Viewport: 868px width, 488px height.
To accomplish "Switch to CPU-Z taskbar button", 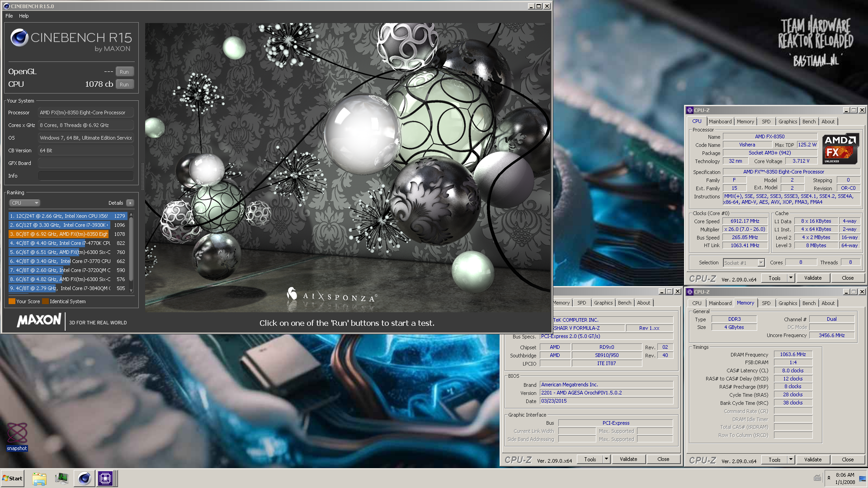I will (105, 479).
